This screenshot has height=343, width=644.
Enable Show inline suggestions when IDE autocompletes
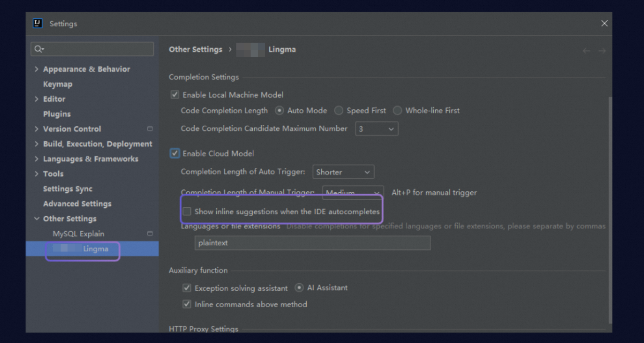pos(187,211)
